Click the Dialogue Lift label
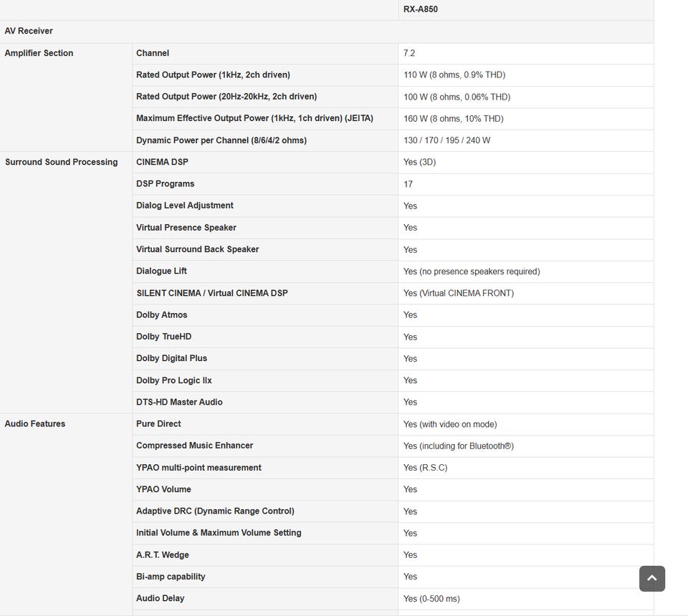Screen dimensions: 688x616 click(161, 271)
